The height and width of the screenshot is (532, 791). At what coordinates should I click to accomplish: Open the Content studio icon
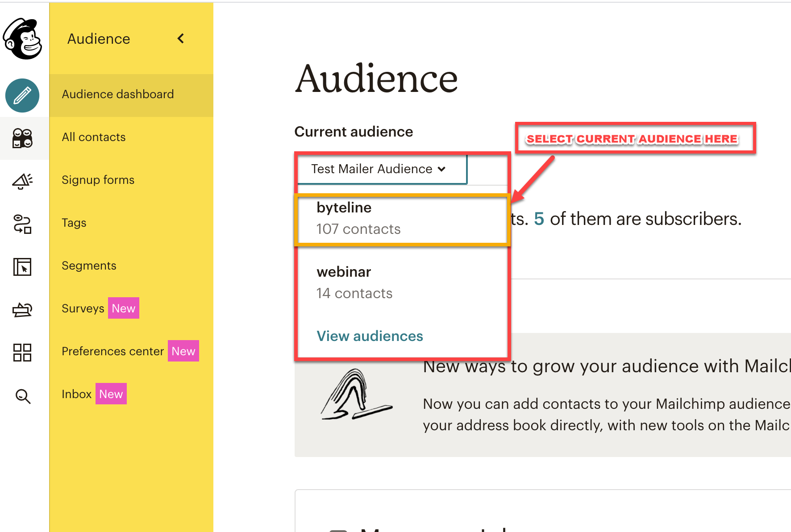[x=22, y=309]
